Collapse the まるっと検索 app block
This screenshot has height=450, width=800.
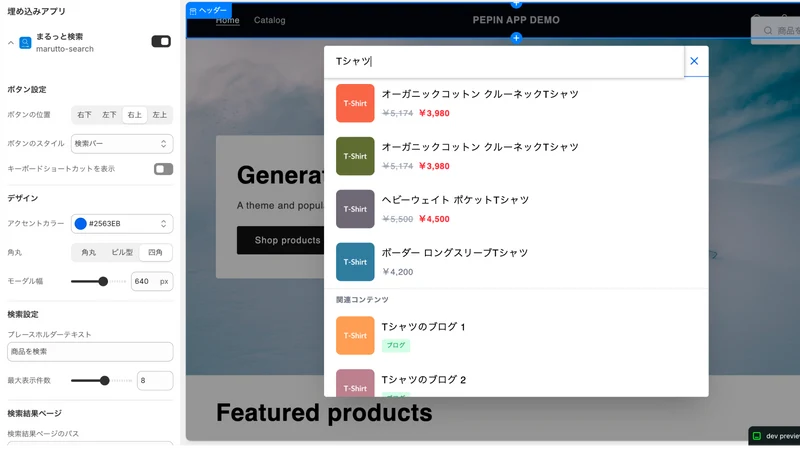pos(11,43)
